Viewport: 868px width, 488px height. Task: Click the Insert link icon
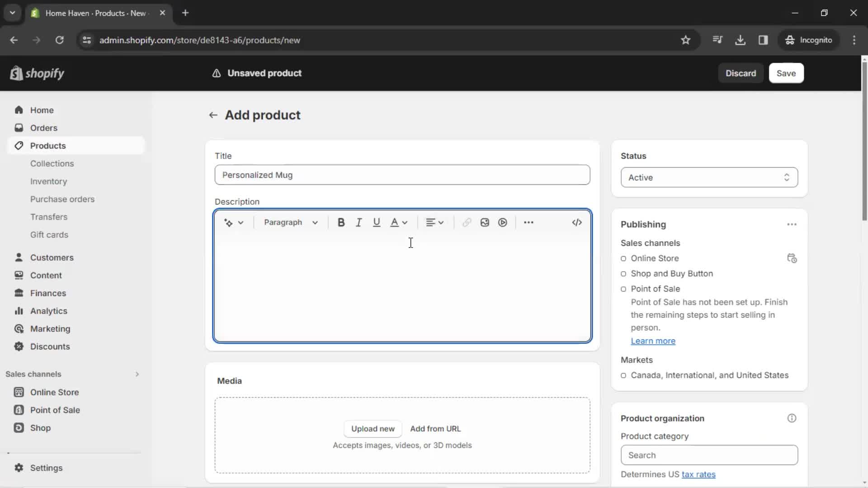click(467, 222)
